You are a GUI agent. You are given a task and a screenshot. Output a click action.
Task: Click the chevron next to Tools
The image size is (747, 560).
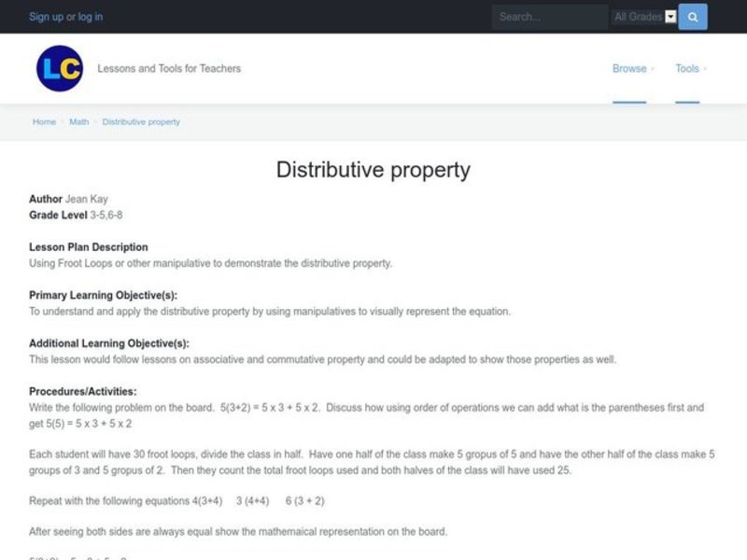click(x=707, y=69)
